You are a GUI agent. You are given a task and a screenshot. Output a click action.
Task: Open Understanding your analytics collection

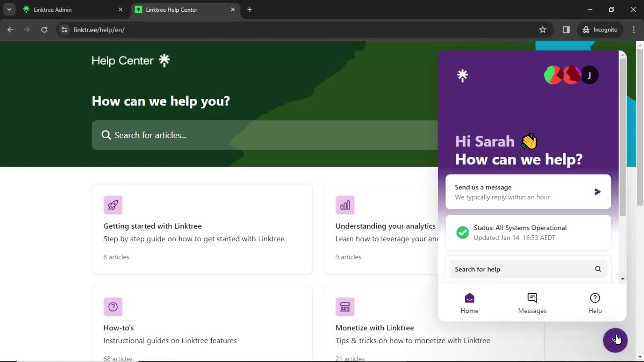point(381,229)
